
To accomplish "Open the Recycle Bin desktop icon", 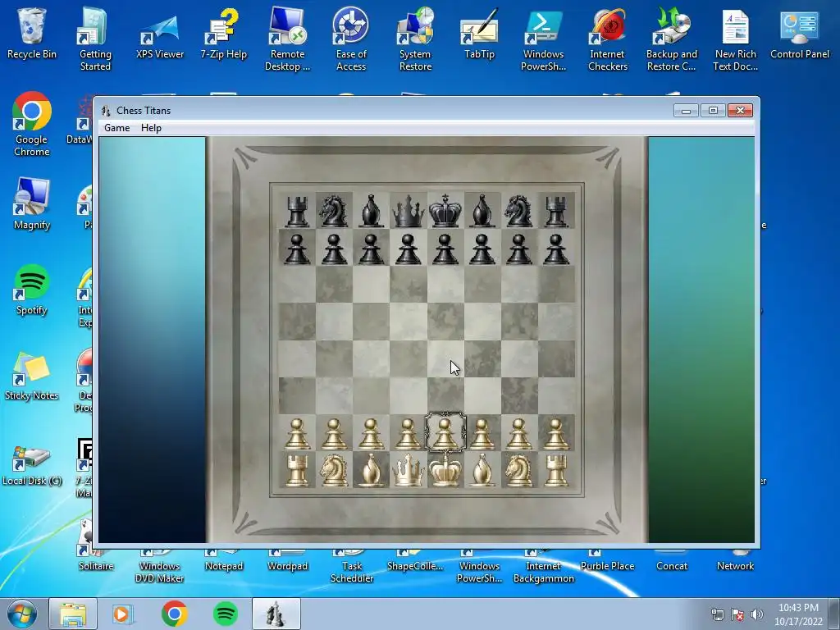I will (x=32, y=33).
